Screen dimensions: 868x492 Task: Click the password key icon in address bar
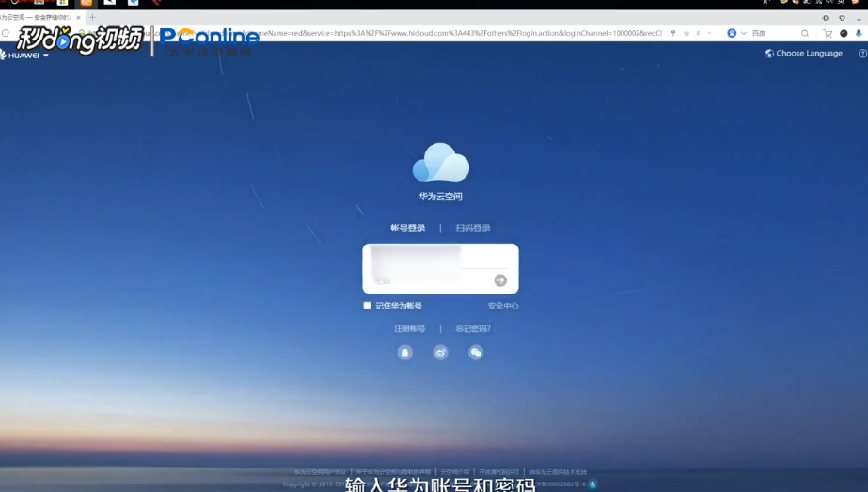click(673, 33)
